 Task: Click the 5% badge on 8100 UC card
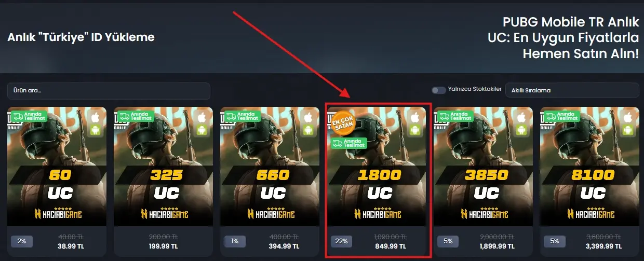pyautogui.click(x=554, y=241)
